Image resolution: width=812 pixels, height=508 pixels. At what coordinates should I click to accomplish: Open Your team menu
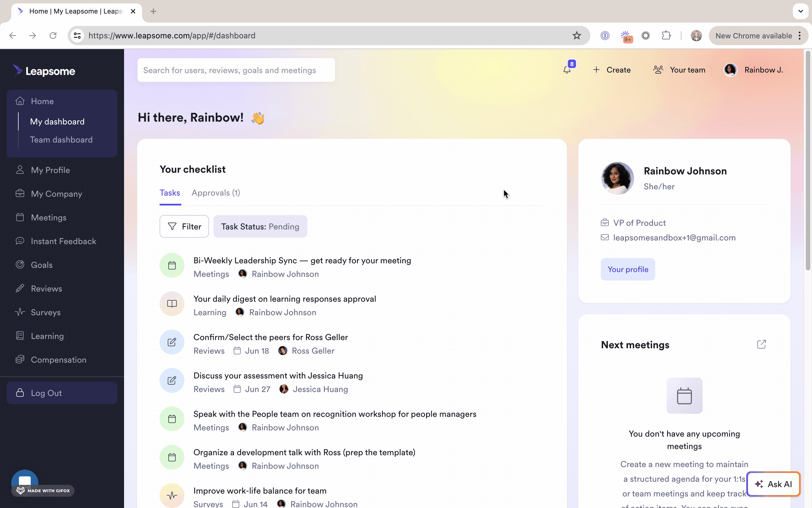(679, 70)
